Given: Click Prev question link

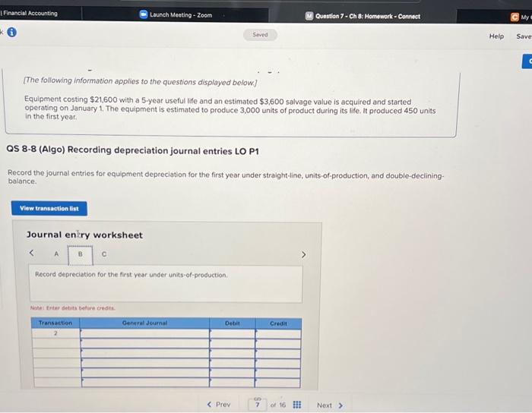Looking at the screenshot, I should (x=219, y=404).
